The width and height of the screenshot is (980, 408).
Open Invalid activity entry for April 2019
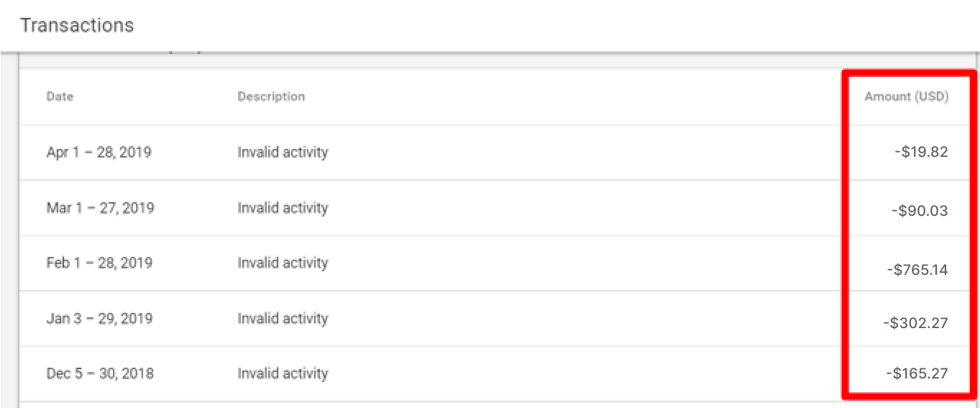pos(283,153)
